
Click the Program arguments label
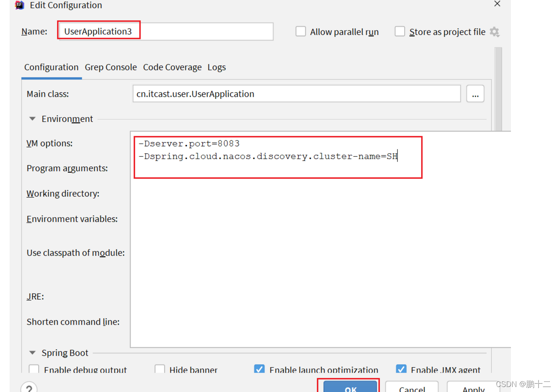click(x=67, y=168)
